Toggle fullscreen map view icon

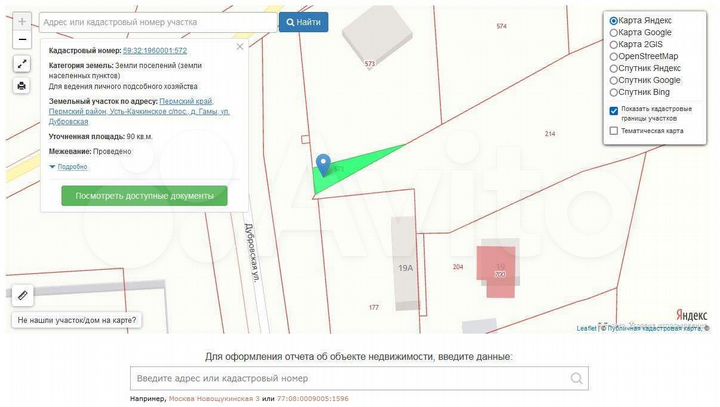(22, 64)
